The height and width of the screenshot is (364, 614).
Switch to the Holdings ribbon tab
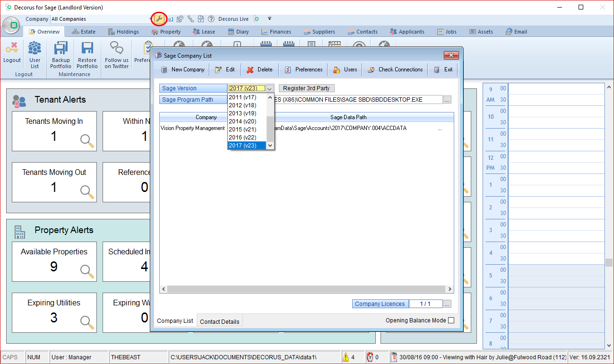(123, 32)
